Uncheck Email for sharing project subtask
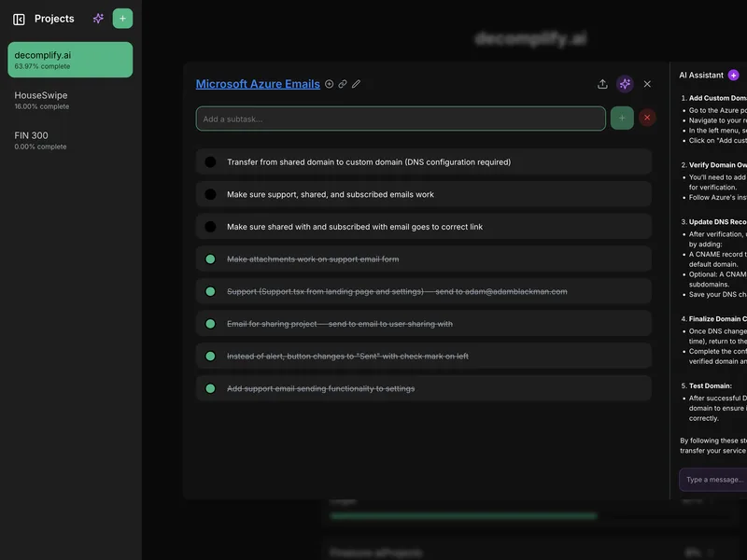747x560 pixels. (210, 324)
